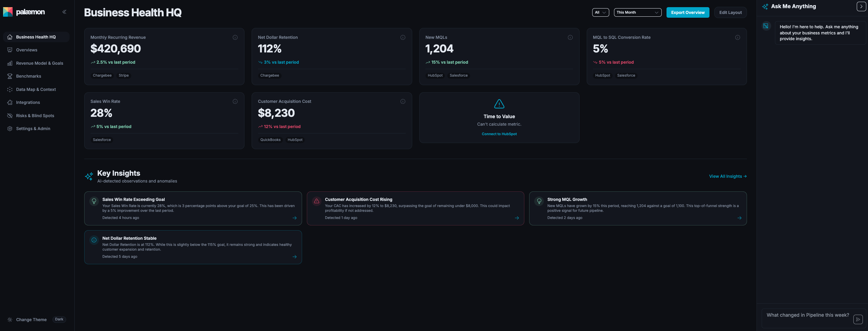868x331 pixels.
Task: Click the Palaemon logo icon
Action: tap(8, 12)
